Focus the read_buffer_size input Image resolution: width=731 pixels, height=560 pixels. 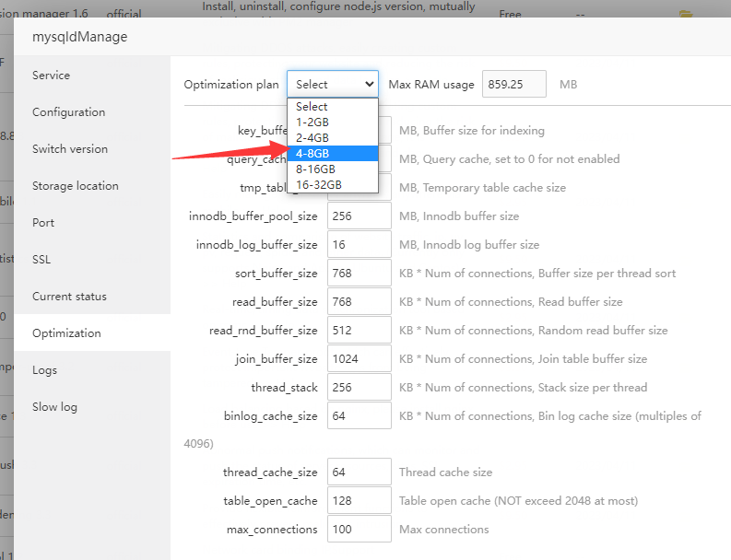pos(359,301)
